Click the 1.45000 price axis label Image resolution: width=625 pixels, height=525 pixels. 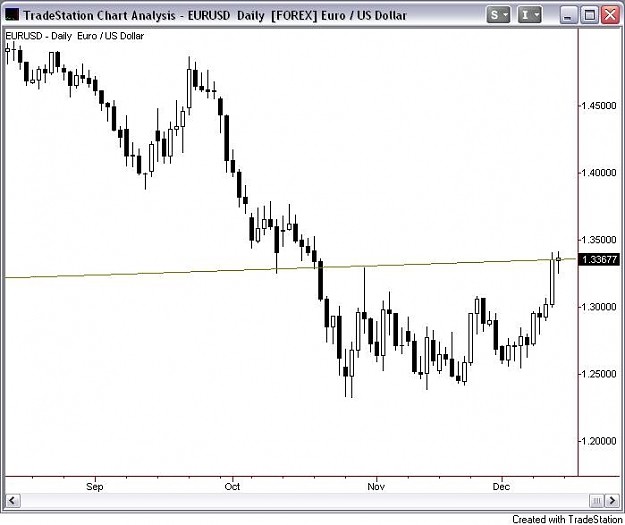(x=598, y=106)
